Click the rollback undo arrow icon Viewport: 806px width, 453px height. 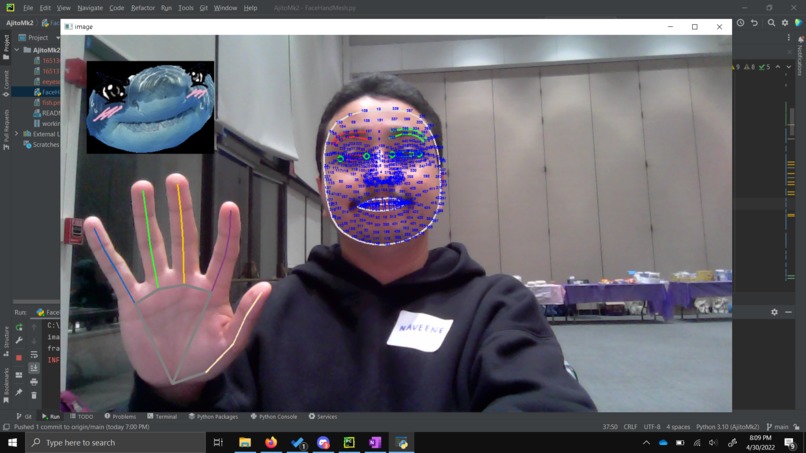tap(754, 23)
